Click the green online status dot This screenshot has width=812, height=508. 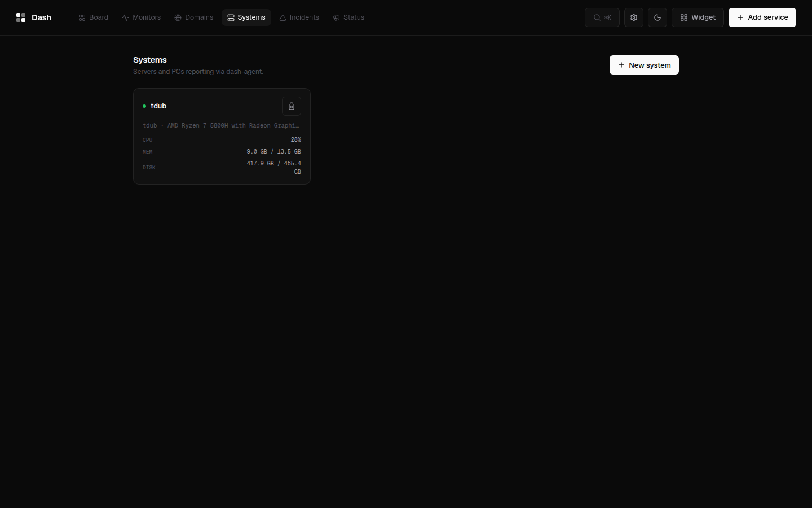[144, 106]
